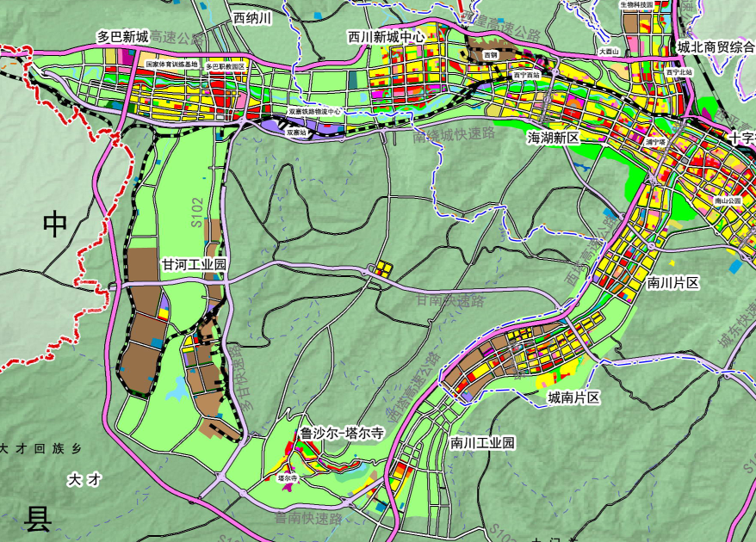
Task: Click the 西皇高速公路 label
Action: pyautogui.click(x=500, y=29)
